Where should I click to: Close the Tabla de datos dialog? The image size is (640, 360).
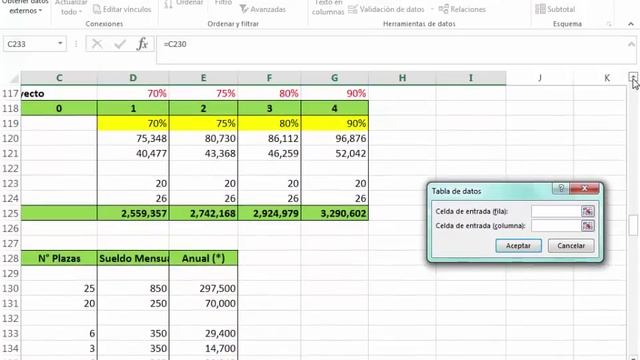coord(584,188)
